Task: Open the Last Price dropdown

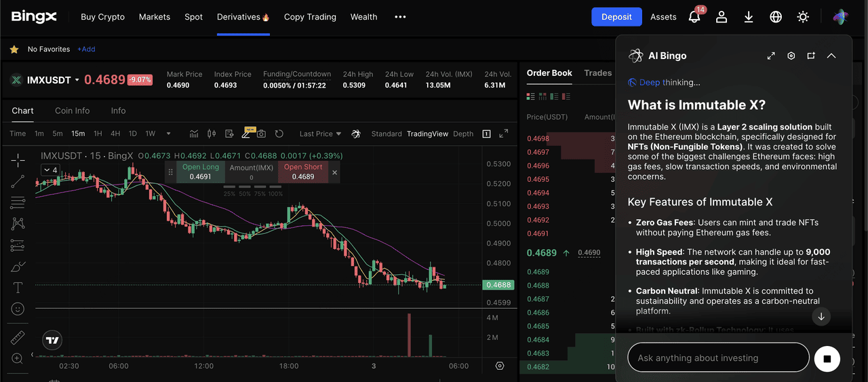Action: point(320,134)
